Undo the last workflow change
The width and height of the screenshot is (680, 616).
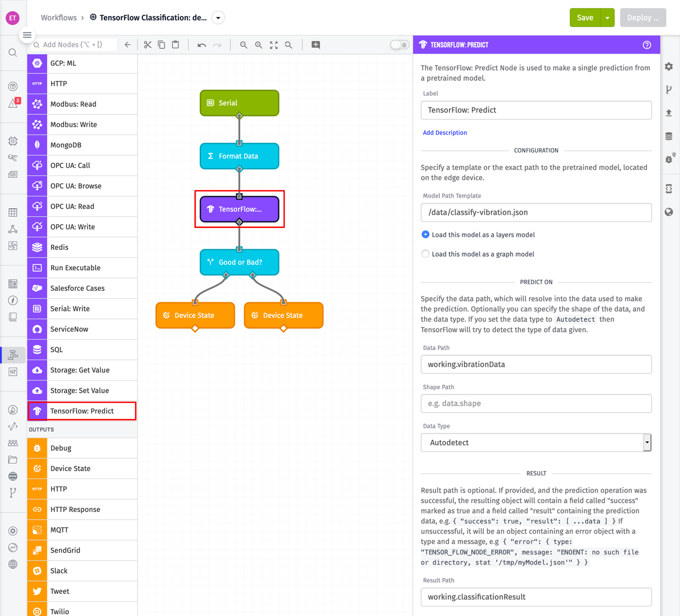[x=201, y=45]
